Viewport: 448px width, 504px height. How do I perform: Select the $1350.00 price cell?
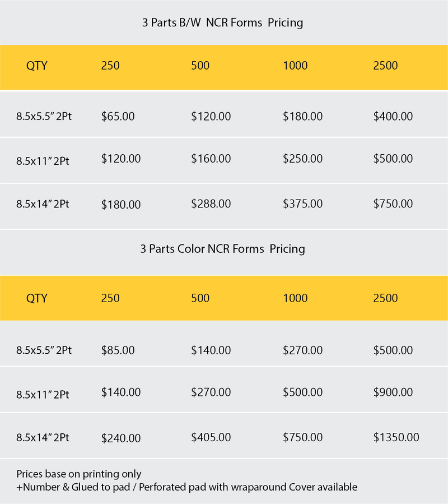(396, 437)
